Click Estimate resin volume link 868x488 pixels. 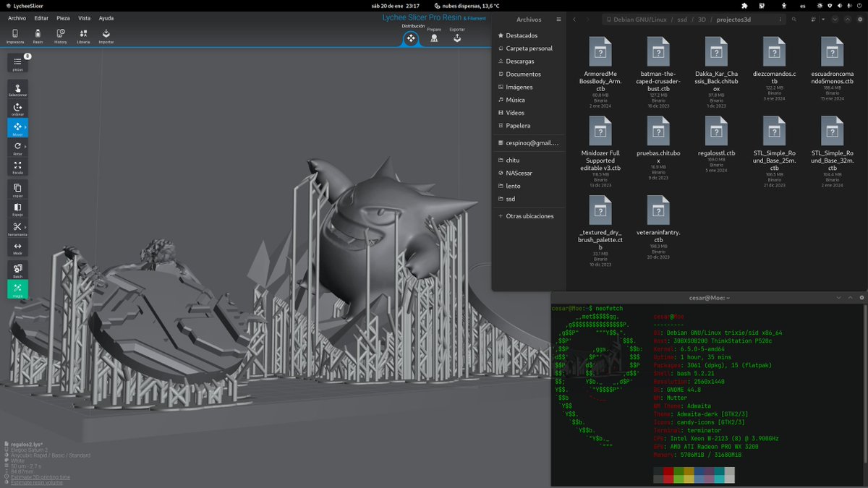pyautogui.click(x=36, y=482)
